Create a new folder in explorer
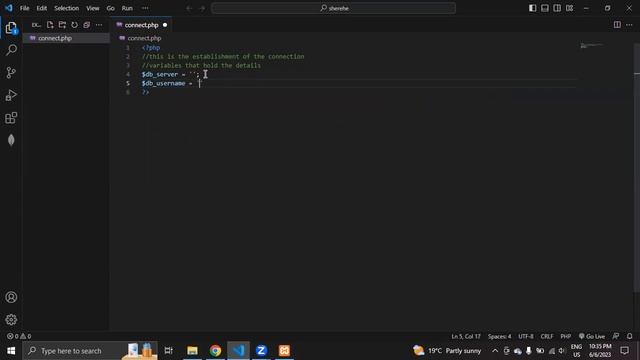640x360 pixels. point(62,25)
